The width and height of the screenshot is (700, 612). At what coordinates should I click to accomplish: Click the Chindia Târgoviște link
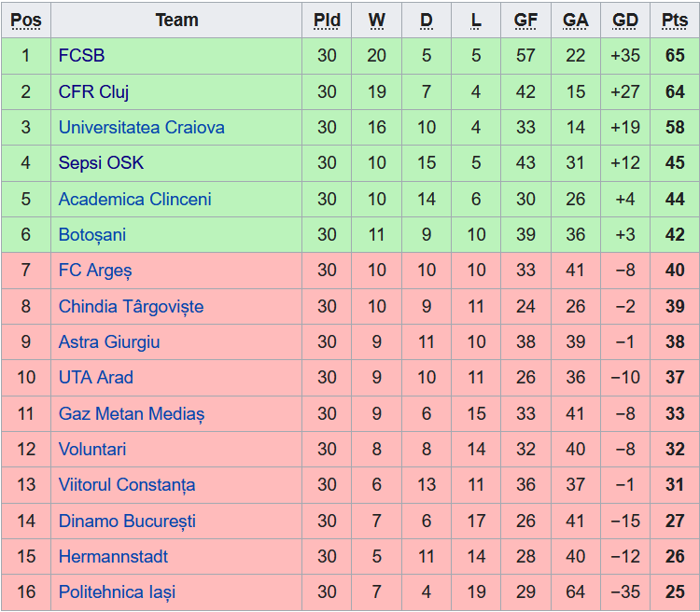[x=131, y=307]
